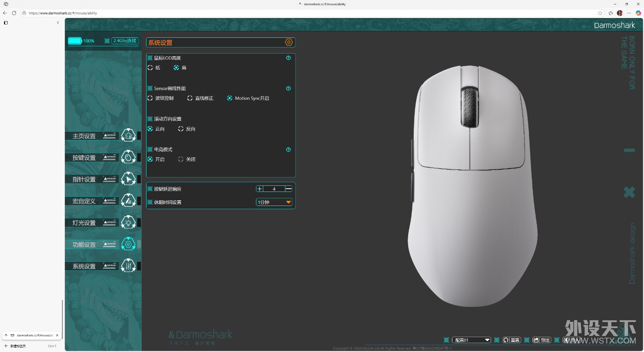This screenshot has height=352, width=644.
Task: Click 新建标签页 new tab button
Action: (x=18, y=346)
